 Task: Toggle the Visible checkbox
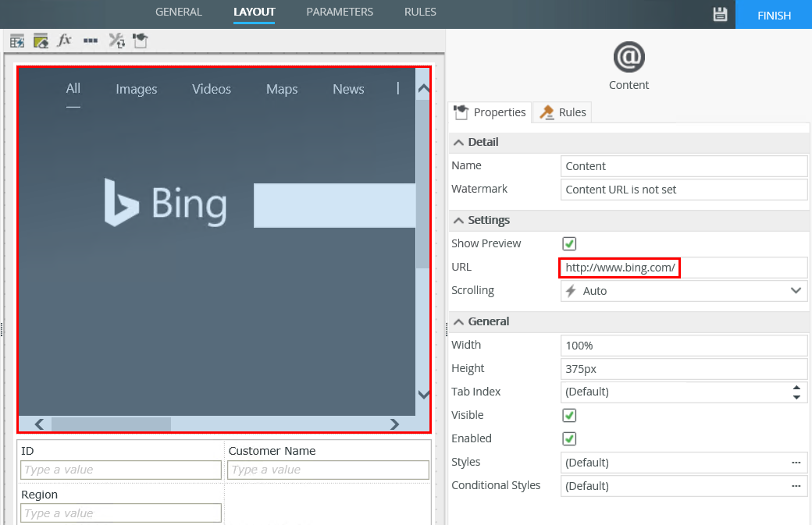tap(569, 415)
